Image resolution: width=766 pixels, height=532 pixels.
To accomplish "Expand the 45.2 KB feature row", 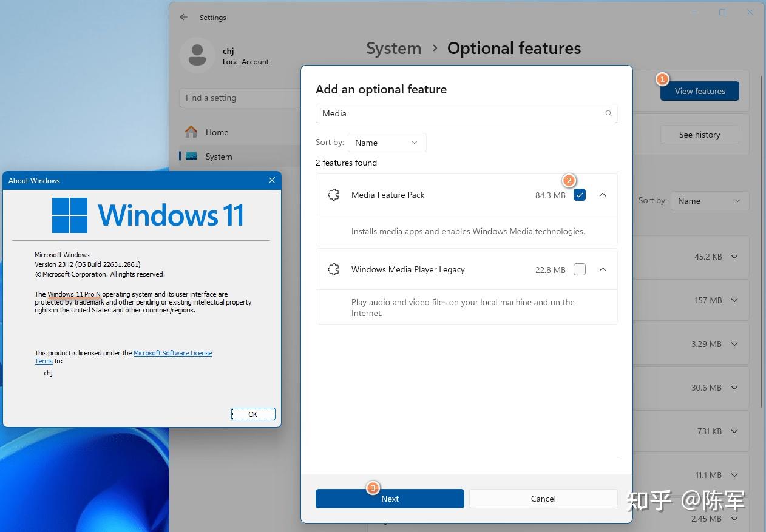I will (x=734, y=257).
